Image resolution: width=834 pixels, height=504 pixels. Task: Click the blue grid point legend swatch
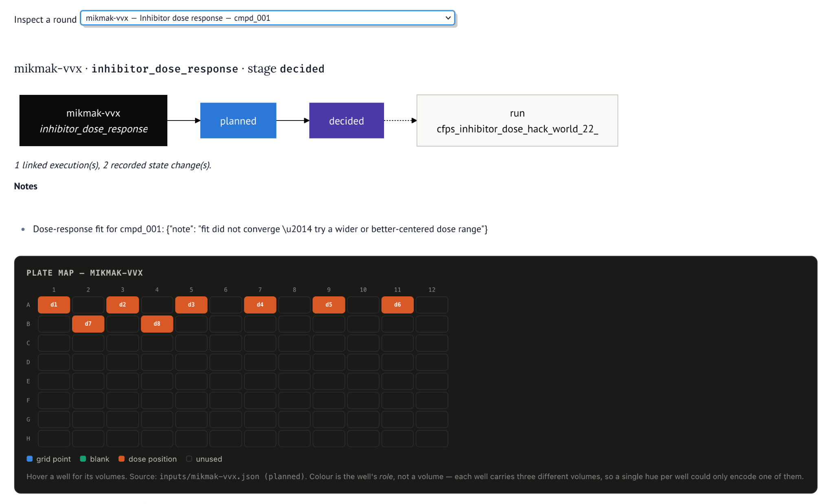30,459
